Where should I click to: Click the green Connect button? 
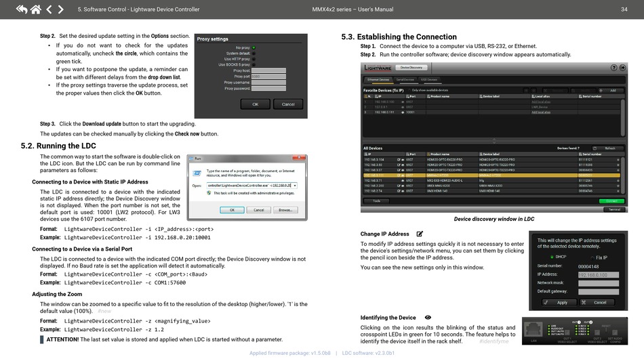611,201
